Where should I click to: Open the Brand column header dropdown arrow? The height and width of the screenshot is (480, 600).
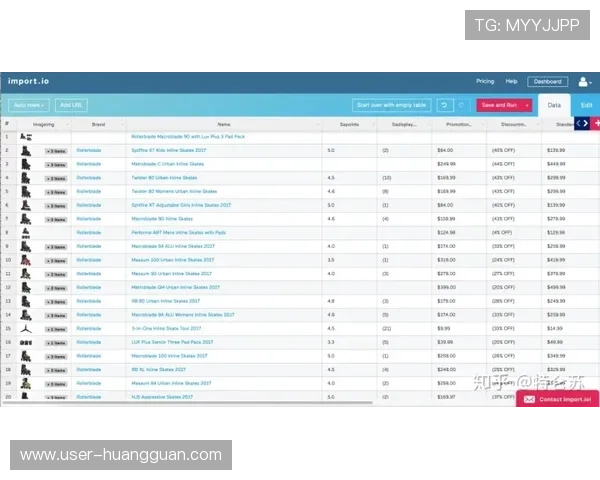tap(123, 125)
